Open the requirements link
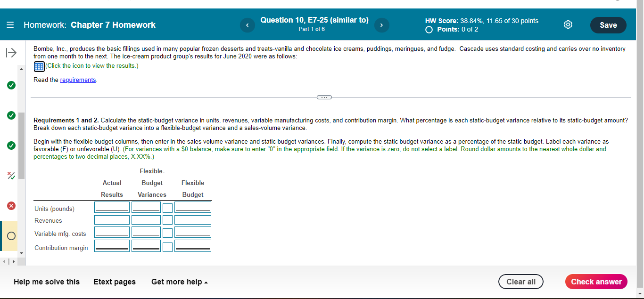Screen dimensions: 644x299 [78, 80]
